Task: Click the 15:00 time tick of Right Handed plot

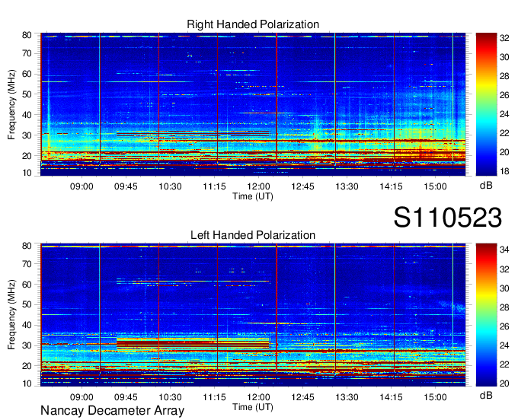Action: [x=436, y=186]
